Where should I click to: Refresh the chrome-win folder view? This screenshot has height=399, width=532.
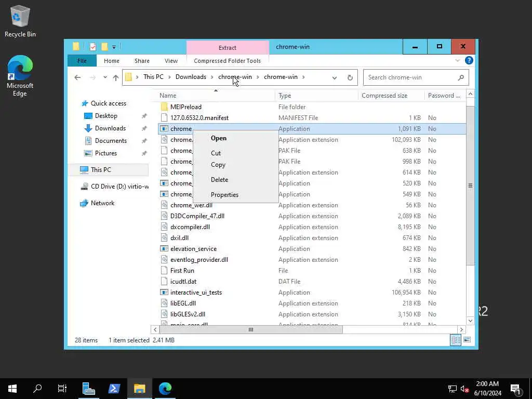(x=350, y=77)
